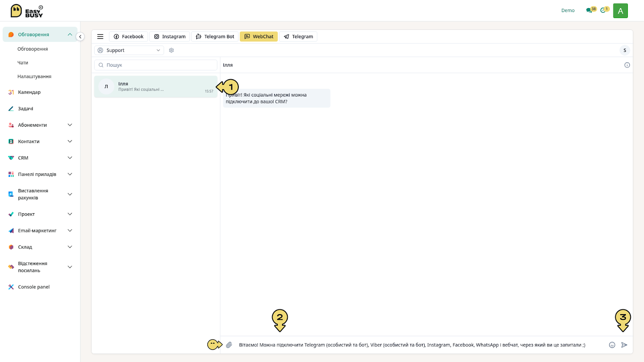Open the Чати submenu item
The width and height of the screenshot is (644, 362).
click(23, 63)
